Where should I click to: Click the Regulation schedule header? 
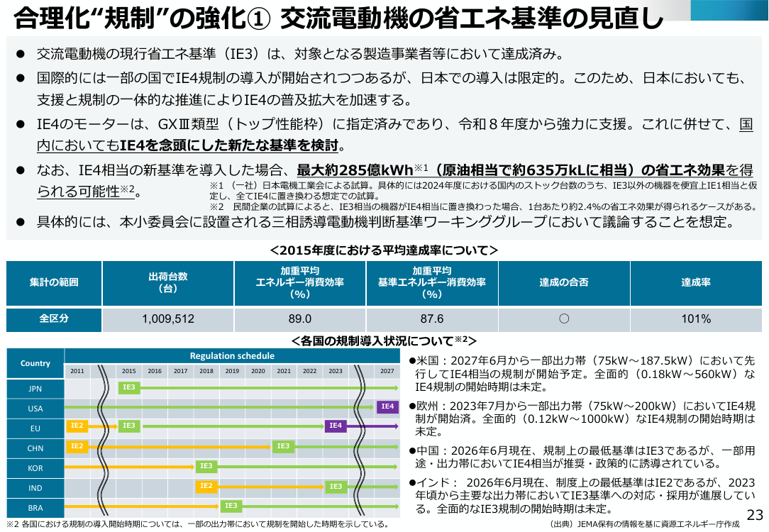(x=232, y=356)
